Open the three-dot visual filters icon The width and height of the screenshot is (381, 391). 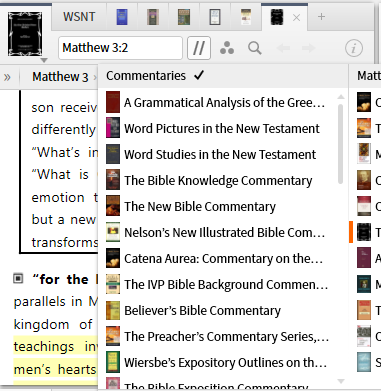pyautogui.click(x=227, y=48)
